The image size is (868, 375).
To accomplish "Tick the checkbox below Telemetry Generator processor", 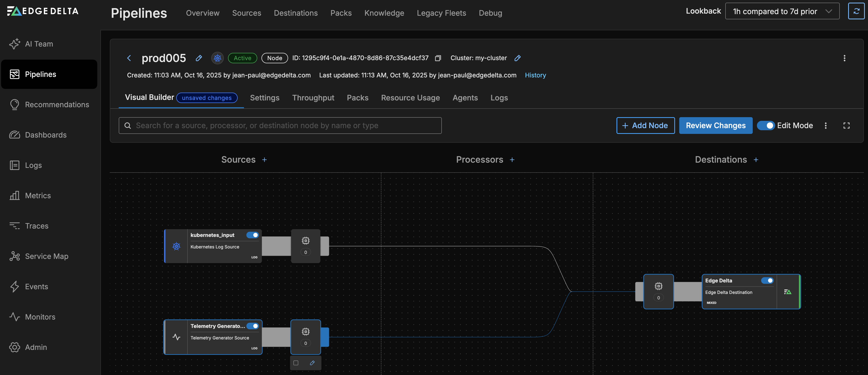I will [296, 363].
